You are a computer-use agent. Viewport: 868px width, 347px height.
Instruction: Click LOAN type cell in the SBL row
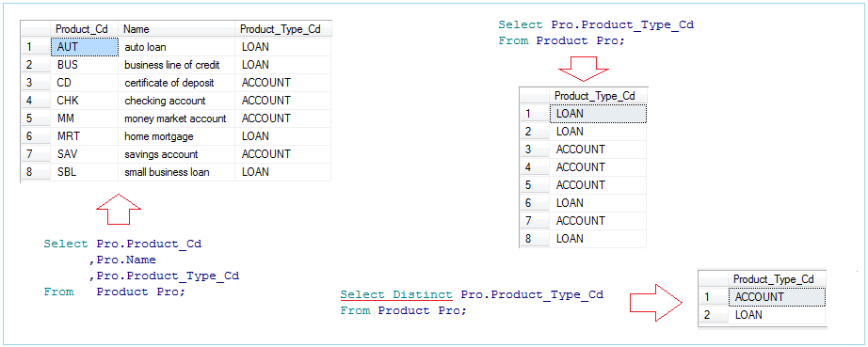pos(283,172)
